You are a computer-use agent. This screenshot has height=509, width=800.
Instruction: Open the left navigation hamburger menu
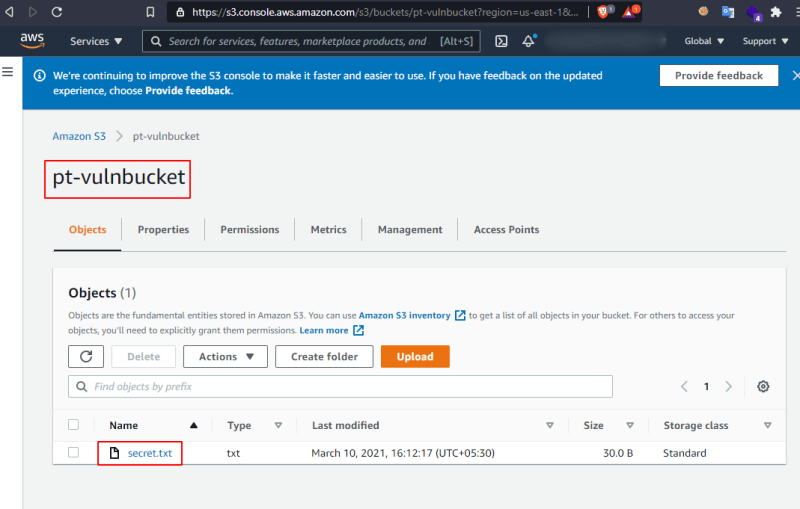coord(8,72)
